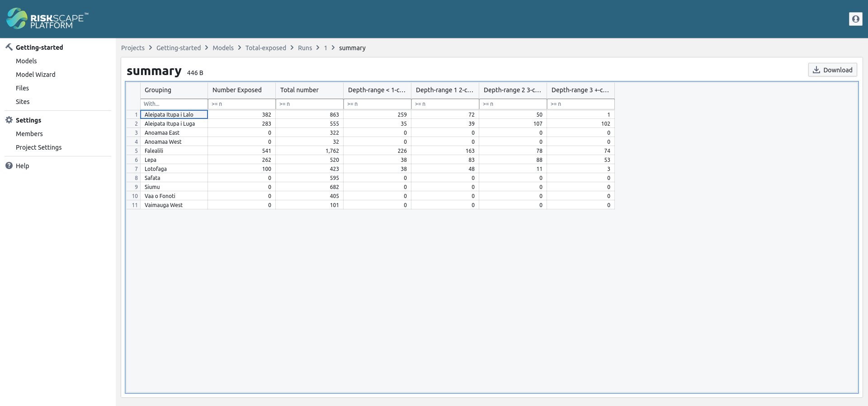Select the 'Anoamaa West' cell
The height and width of the screenshot is (406, 868).
click(x=174, y=142)
